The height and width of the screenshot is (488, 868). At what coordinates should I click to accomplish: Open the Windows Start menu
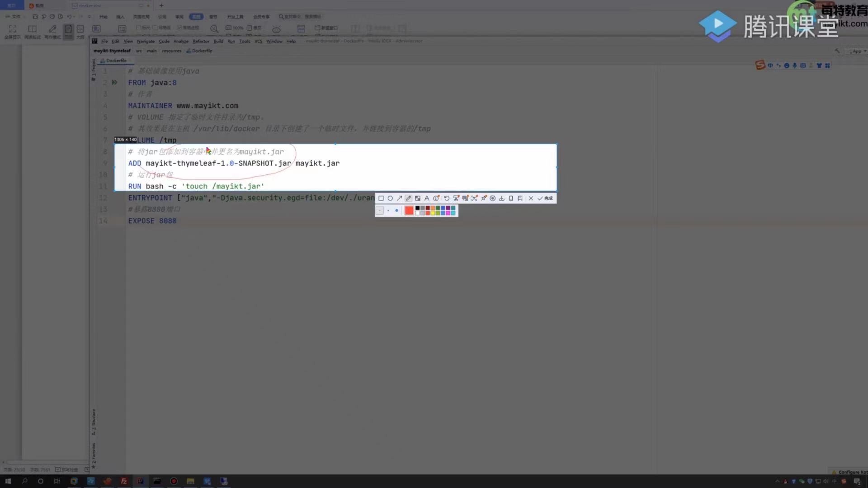[x=8, y=481]
